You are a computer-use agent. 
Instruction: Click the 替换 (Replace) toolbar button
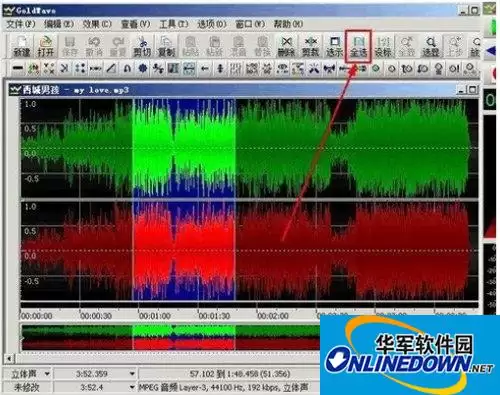[x=262, y=46]
